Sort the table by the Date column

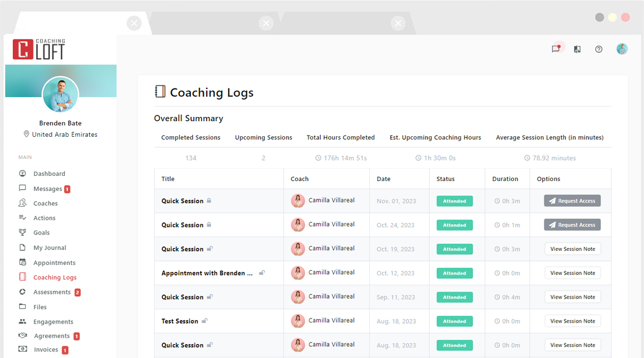[384, 179]
